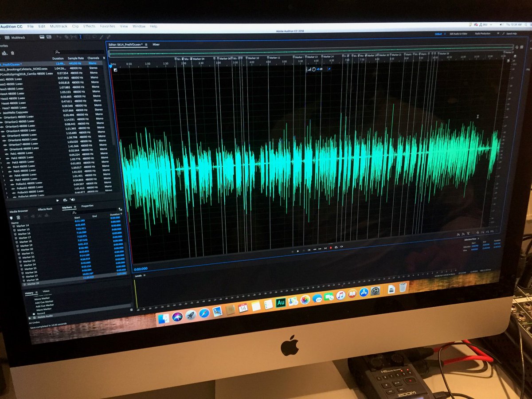Sort Files list by Sample Rate column
This screenshot has width=532, height=399.
(x=76, y=58)
